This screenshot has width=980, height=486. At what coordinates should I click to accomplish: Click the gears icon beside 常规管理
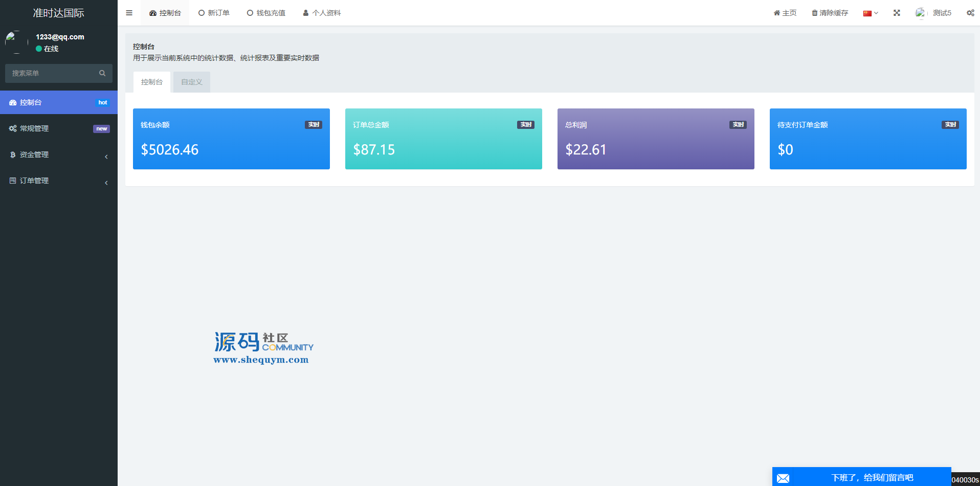13,128
